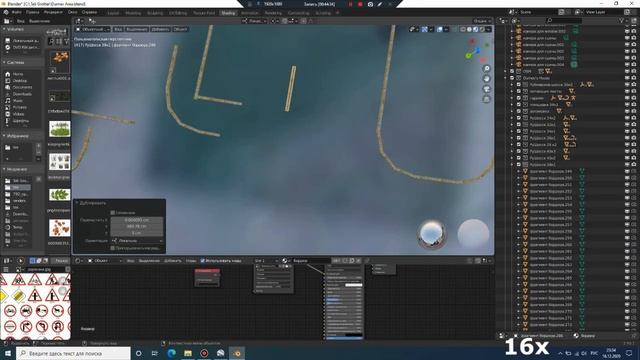Toggle the Связанное checkbox in Дублировать panel
The height and width of the screenshot is (360, 640).
[x=113, y=213]
